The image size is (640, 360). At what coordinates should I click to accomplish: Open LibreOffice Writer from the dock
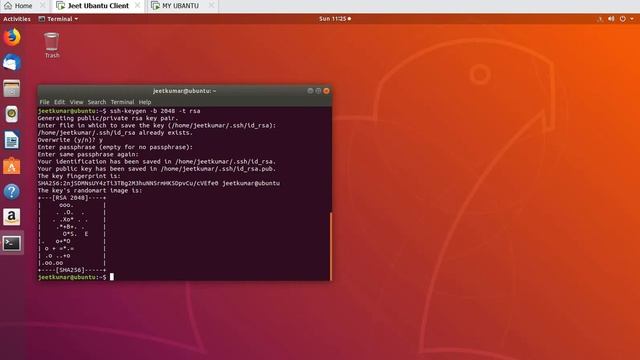tap(12, 140)
